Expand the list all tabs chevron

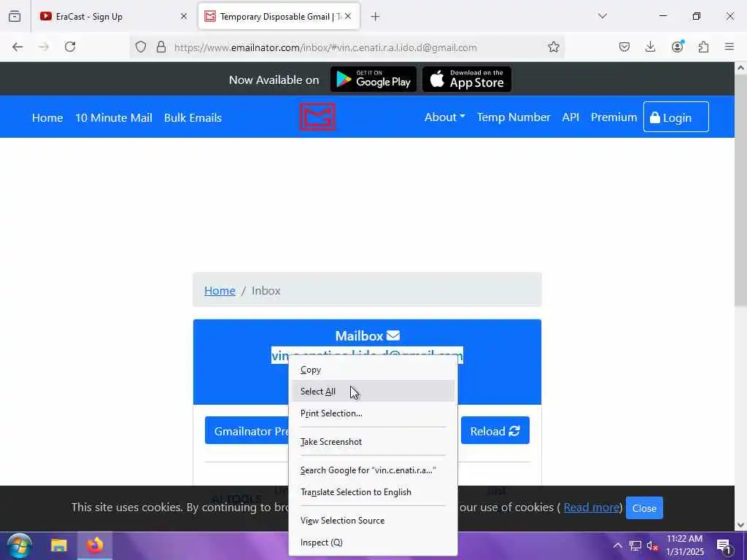click(x=603, y=16)
